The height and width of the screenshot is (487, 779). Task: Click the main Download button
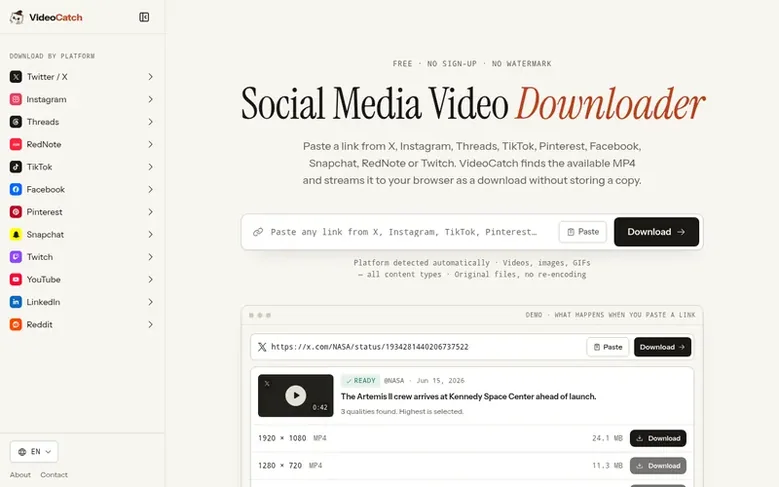point(656,232)
